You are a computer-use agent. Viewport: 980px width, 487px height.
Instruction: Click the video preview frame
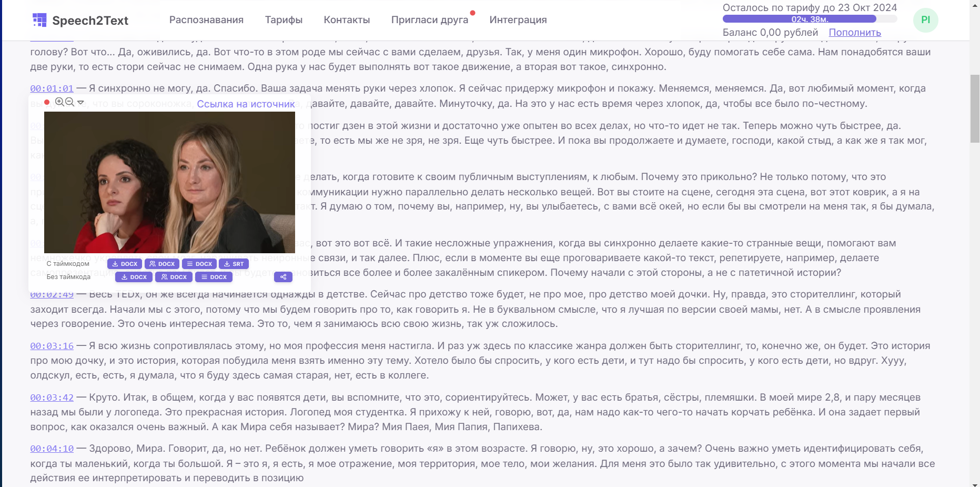click(169, 183)
